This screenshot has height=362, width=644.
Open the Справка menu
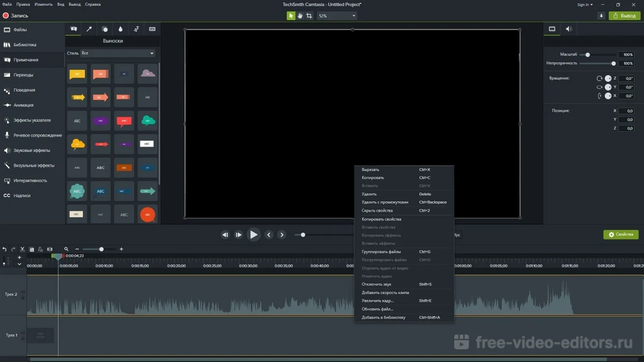93,4
